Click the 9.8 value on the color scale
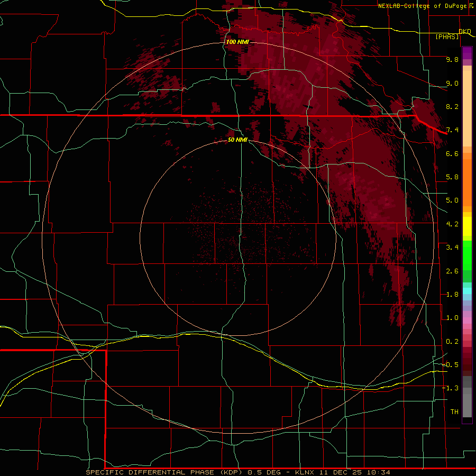 coord(452,60)
